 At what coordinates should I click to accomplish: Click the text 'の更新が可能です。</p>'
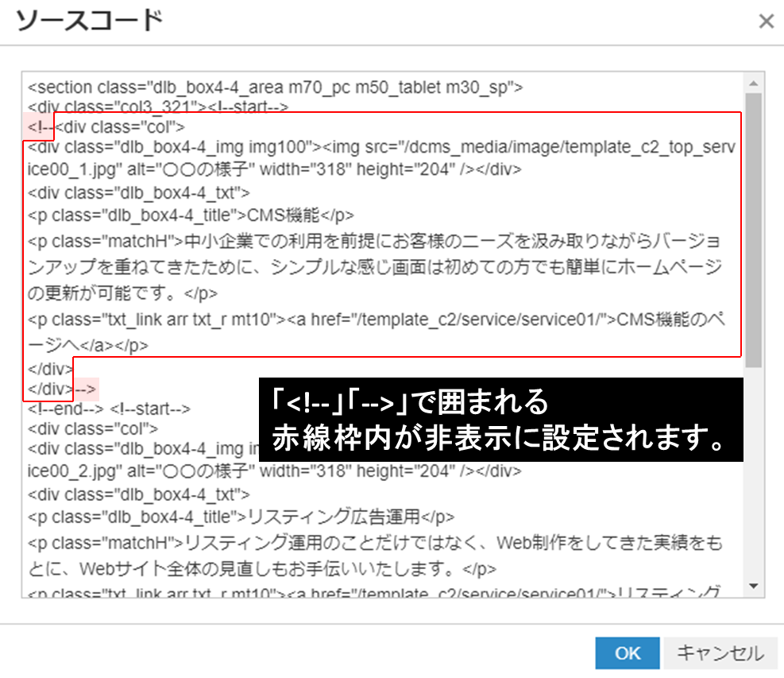point(122,293)
